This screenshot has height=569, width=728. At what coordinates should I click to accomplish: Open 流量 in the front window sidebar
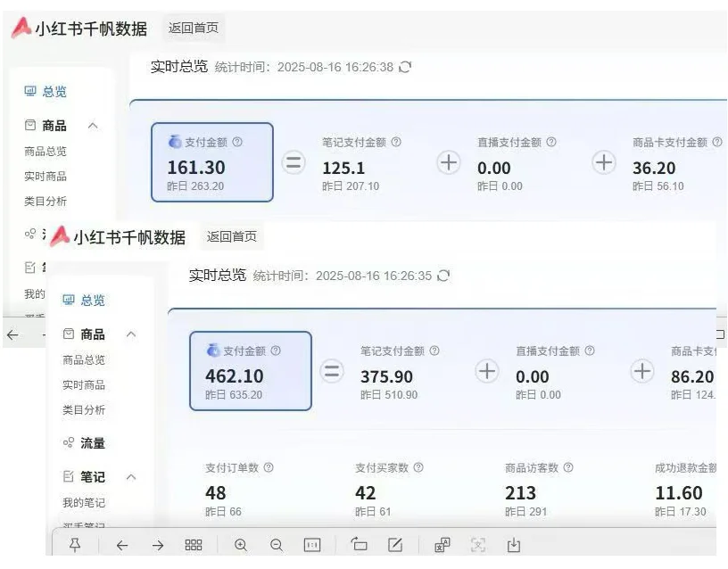[x=84, y=442]
